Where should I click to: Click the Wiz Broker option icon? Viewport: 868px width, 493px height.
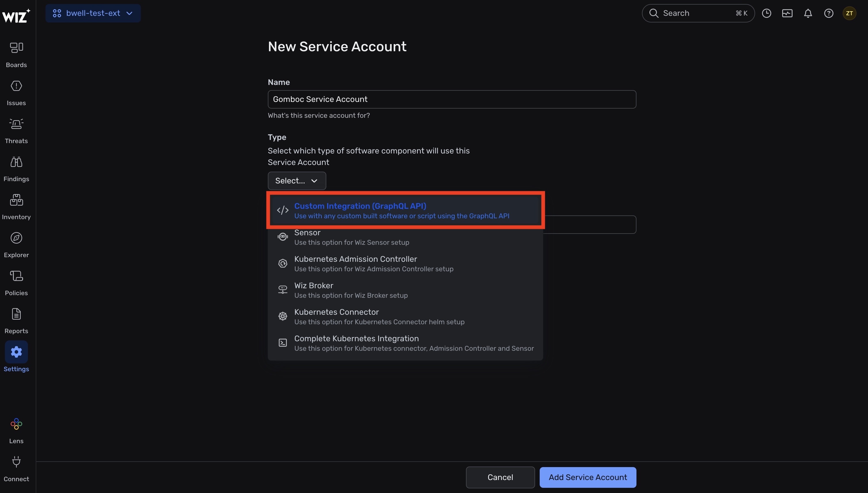click(x=283, y=289)
